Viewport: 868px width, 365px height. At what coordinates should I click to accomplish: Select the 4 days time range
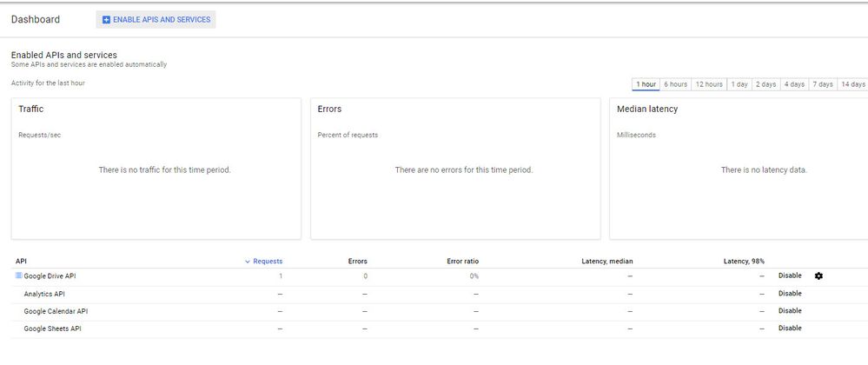(x=794, y=84)
